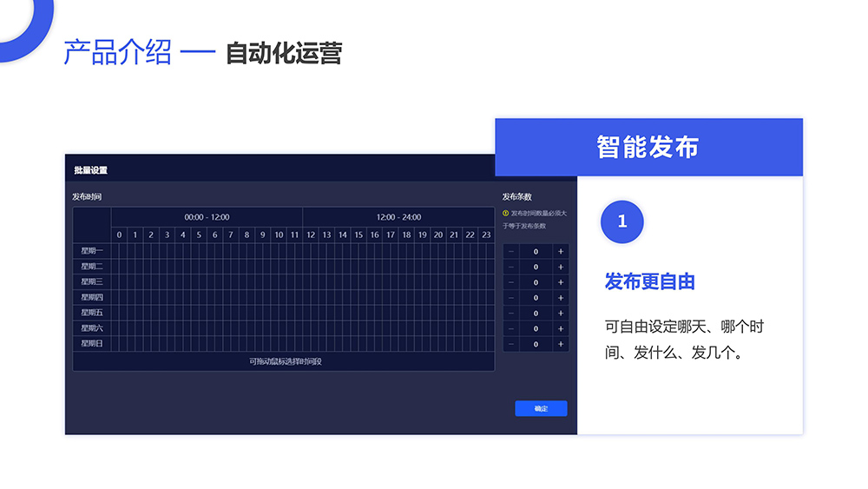Click the hour 23 column header
Image resolution: width=868 pixels, height=489 pixels.
[x=486, y=235]
